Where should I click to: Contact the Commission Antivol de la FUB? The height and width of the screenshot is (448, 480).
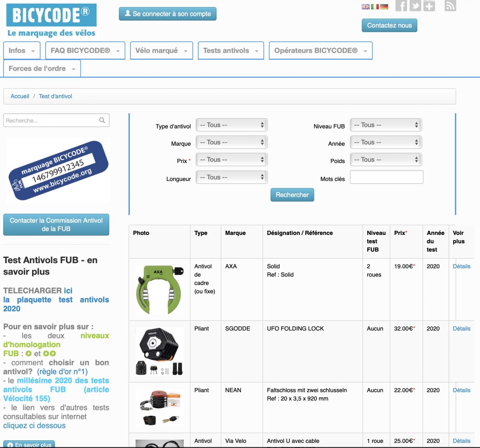(x=56, y=224)
